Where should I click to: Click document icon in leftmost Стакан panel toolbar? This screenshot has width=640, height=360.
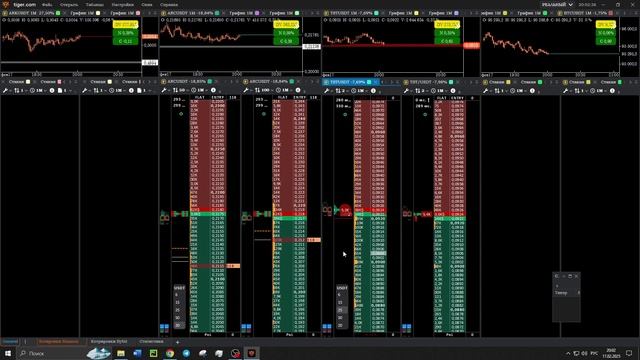(60, 90)
